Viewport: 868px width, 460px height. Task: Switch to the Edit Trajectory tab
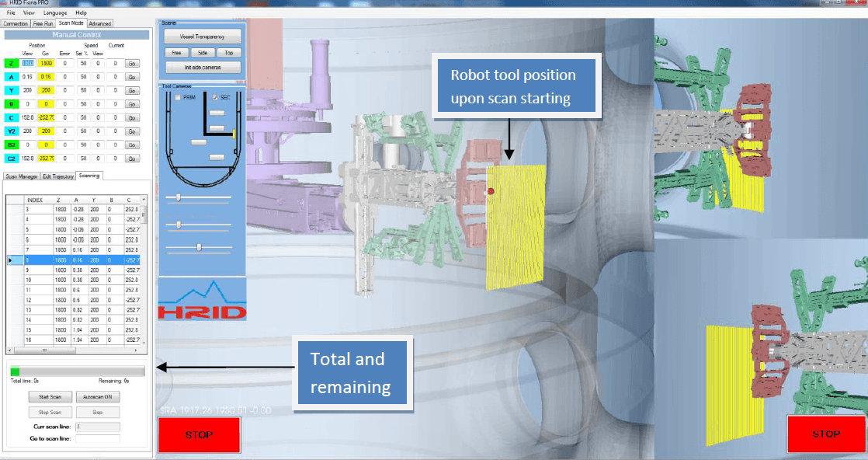[58, 176]
